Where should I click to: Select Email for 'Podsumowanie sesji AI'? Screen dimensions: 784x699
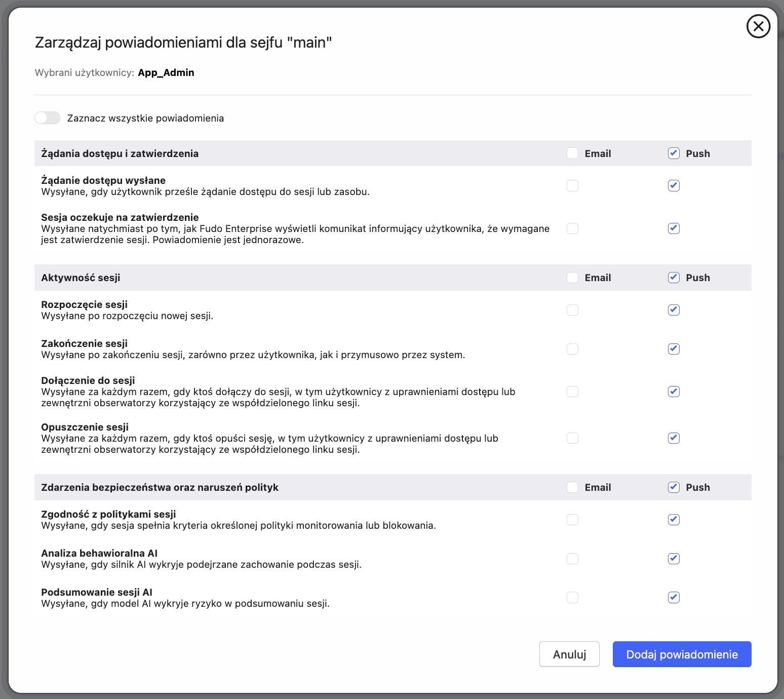click(572, 598)
